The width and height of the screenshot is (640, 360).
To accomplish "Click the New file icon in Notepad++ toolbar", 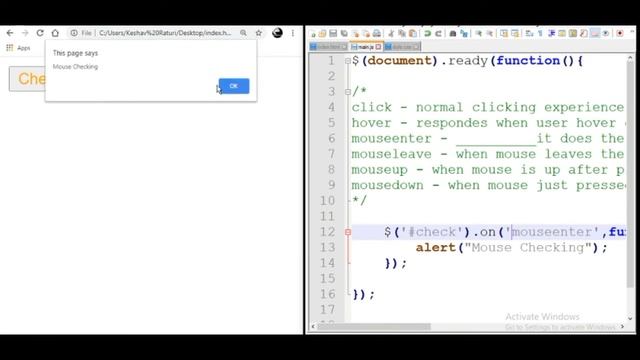I will (313, 33).
